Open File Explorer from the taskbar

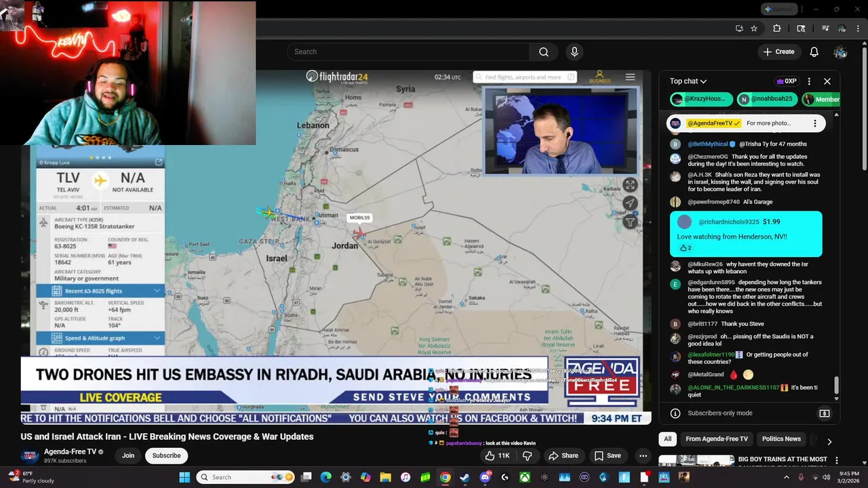(x=385, y=477)
